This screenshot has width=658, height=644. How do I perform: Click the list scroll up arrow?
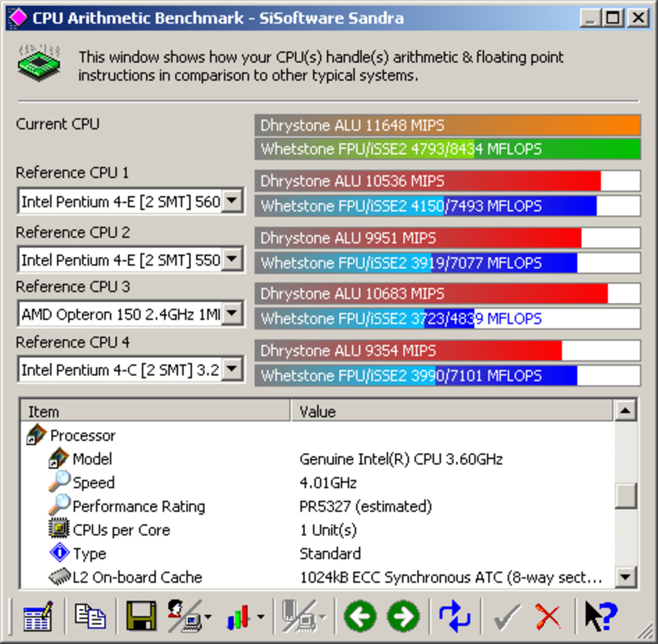[625, 410]
